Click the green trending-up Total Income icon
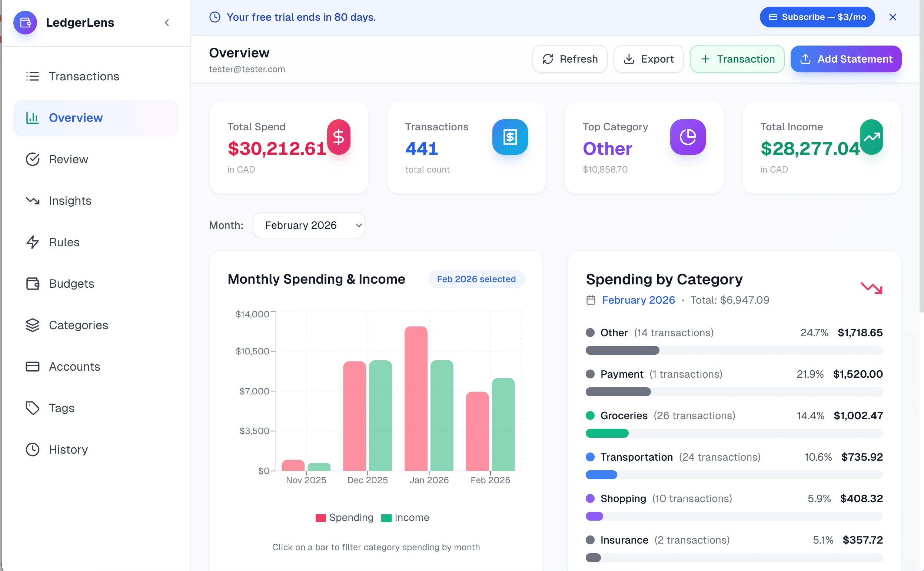 pyautogui.click(x=871, y=137)
